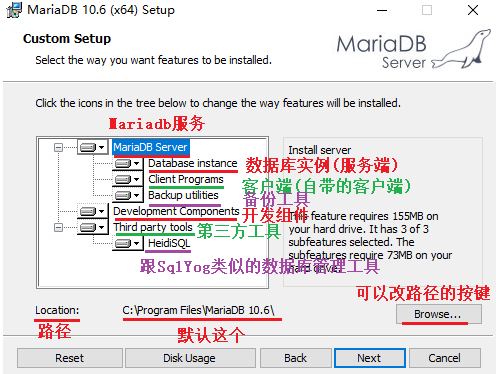Viewport: 496px width, 374px height.
Task: Click the MariaDB Server seal logo
Action: pyautogui.click(x=413, y=49)
